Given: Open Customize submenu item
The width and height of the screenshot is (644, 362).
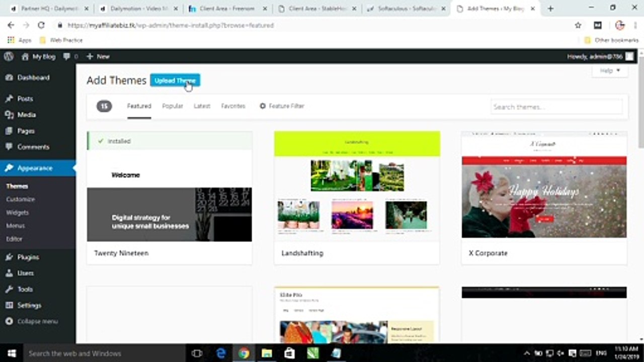Looking at the screenshot, I should click(x=20, y=199).
